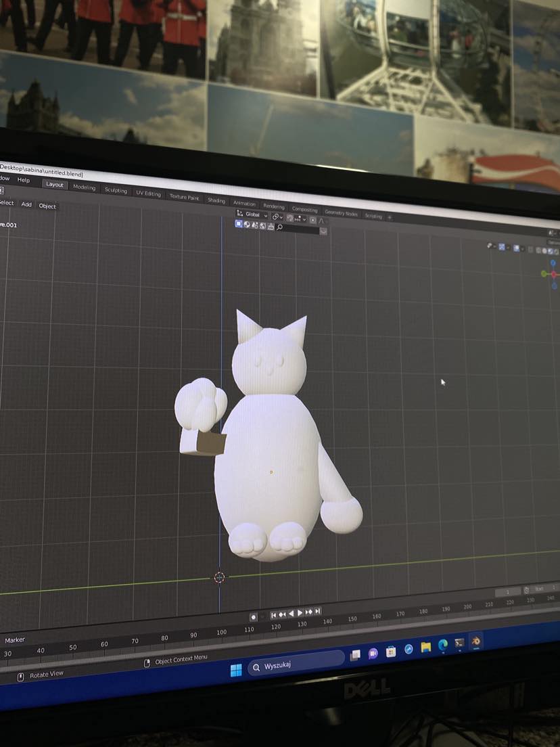Toggle the preview range clock icon
This screenshot has width=560, height=747.
pos(526,590)
